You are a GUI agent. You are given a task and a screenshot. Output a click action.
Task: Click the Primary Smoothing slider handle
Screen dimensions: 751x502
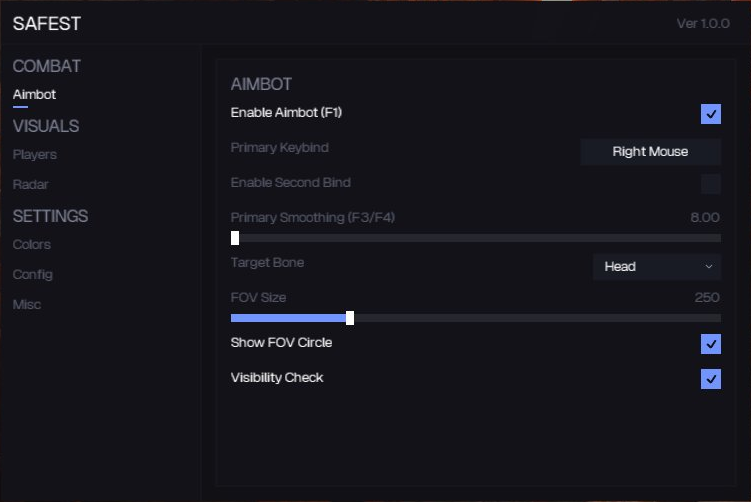(x=235, y=238)
